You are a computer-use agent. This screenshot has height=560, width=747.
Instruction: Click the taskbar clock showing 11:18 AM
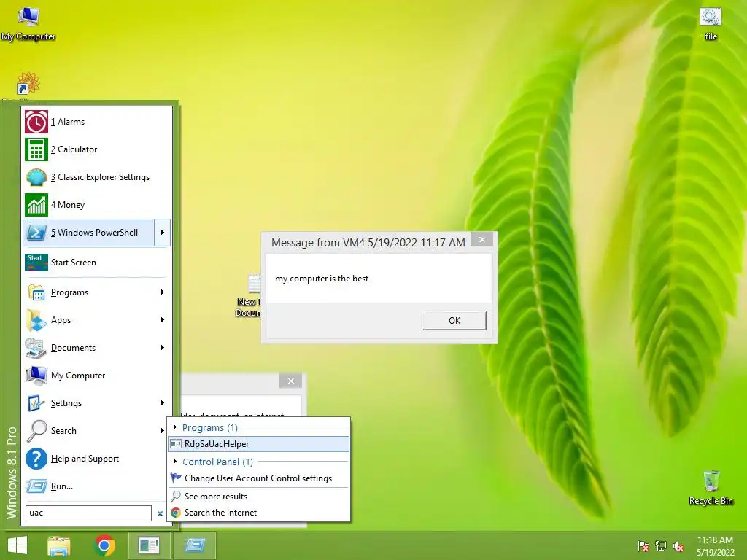pos(715,546)
